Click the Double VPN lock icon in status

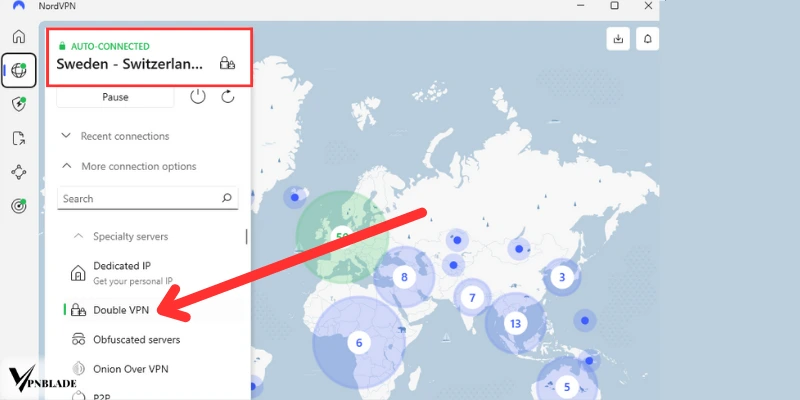227,64
